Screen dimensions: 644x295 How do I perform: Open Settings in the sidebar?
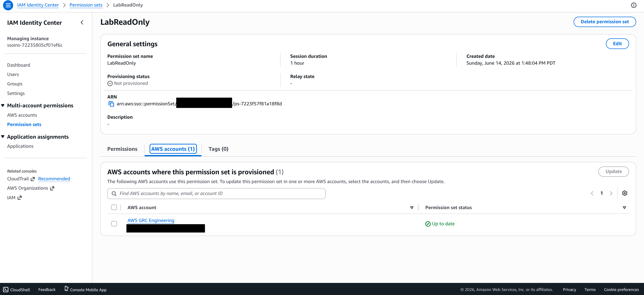(16, 93)
